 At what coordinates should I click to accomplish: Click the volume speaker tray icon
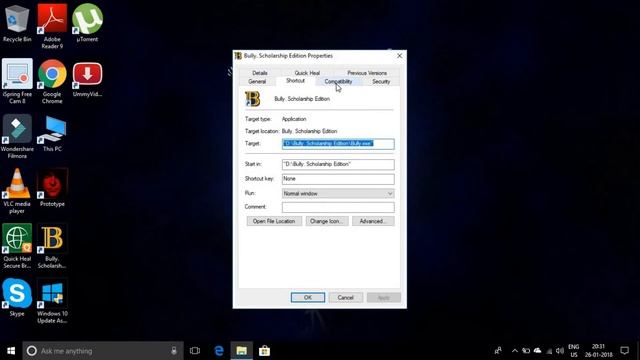coord(560,351)
